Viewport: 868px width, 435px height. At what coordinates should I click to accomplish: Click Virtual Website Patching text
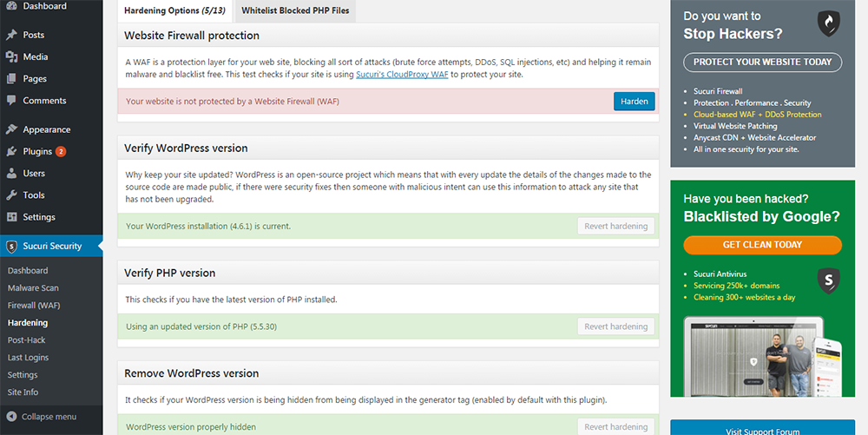pos(735,126)
